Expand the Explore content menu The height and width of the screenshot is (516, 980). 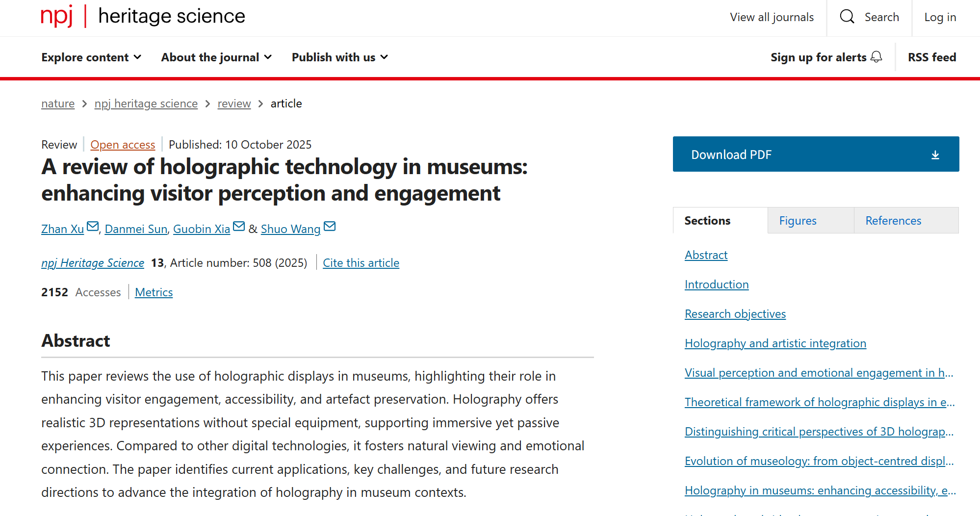91,57
